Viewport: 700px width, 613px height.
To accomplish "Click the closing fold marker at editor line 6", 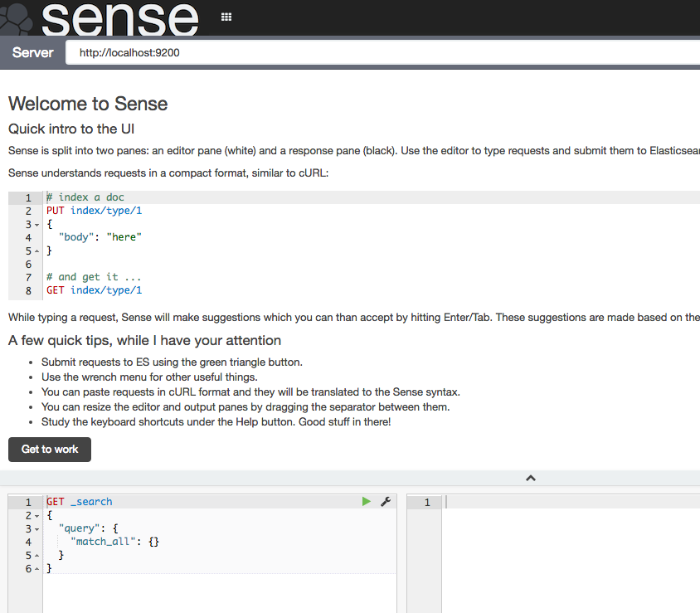I will (36, 568).
